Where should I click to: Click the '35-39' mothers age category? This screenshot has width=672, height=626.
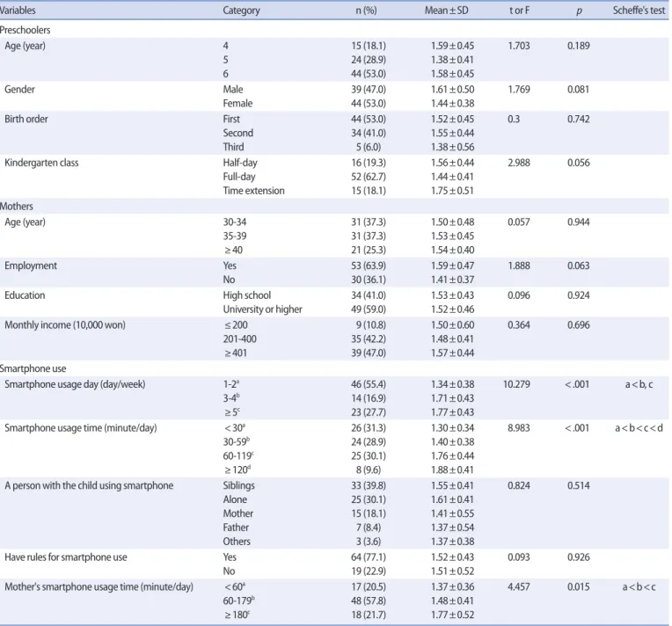click(235, 237)
